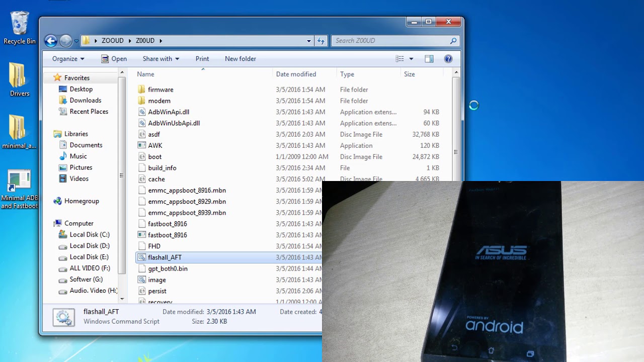644x362 pixels.
Task: Create a New folder
Action: (240, 59)
